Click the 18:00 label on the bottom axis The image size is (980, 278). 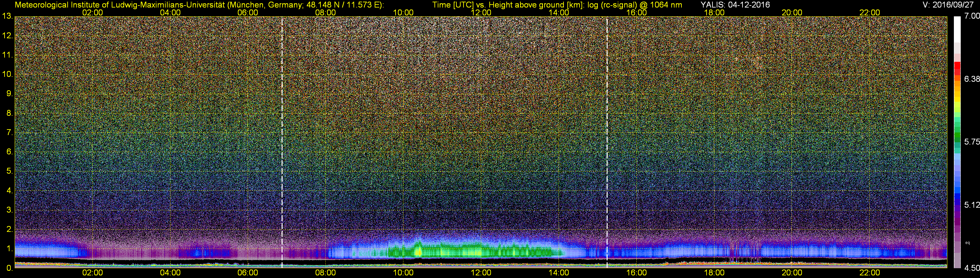(x=714, y=273)
